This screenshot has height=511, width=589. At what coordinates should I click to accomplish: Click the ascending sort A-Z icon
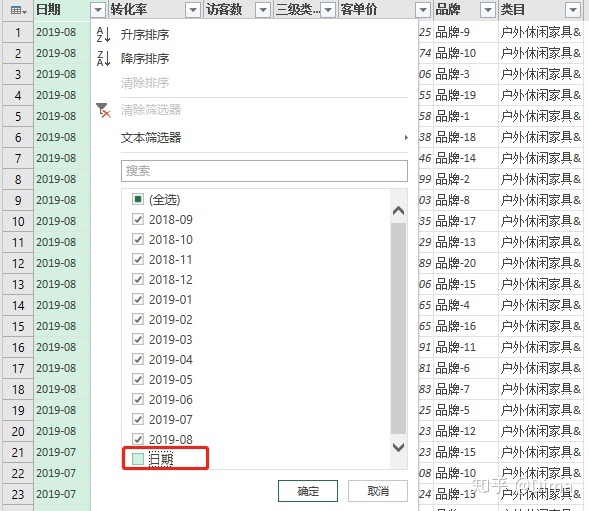103,34
